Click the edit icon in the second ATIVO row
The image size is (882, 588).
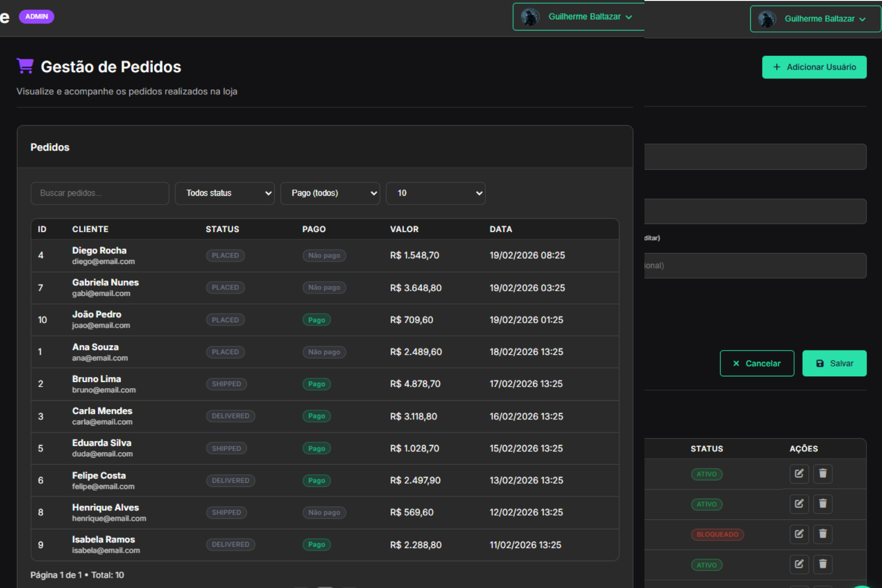pyautogui.click(x=799, y=504)
